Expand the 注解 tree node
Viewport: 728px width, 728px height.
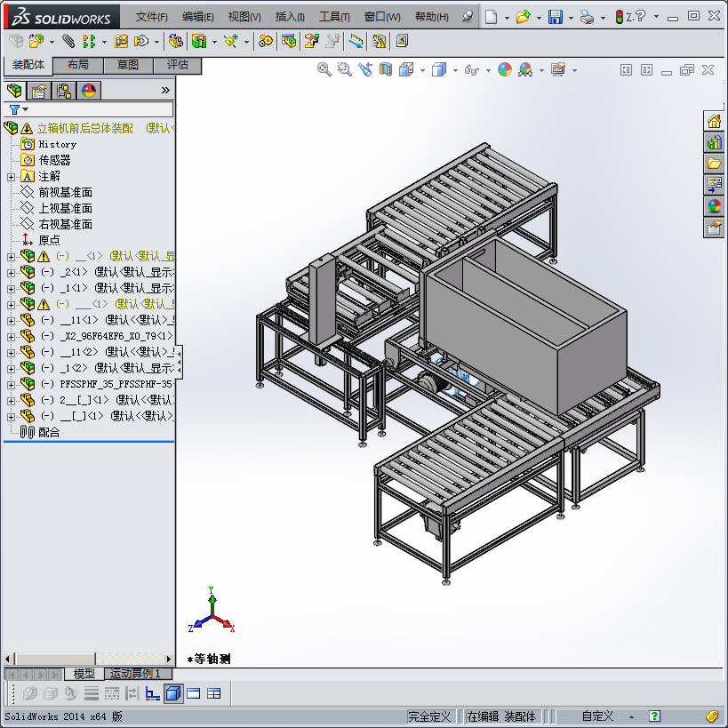pos(11,177)
